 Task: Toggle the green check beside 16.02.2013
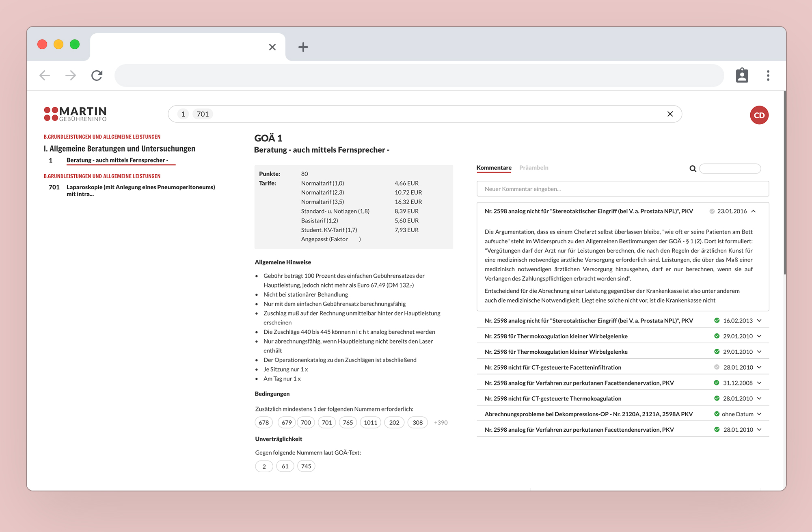click(x=717, y=320)
